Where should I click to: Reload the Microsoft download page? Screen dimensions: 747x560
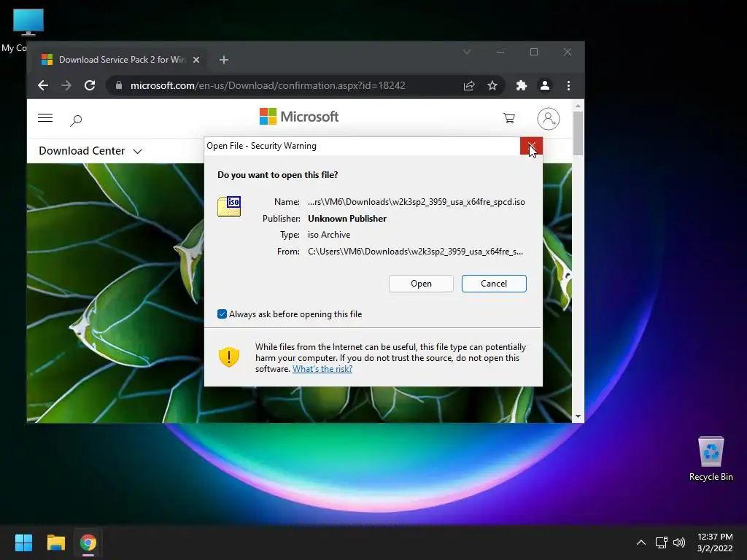tap(90, 85)
